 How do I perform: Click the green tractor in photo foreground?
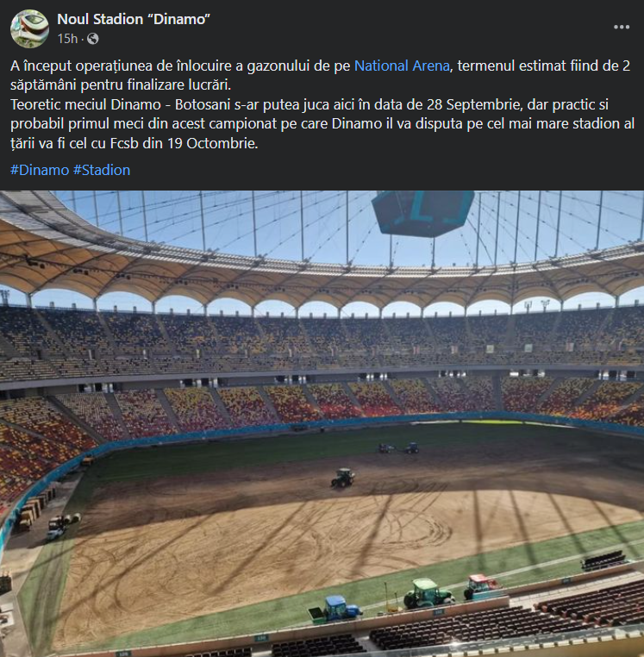click(427, 593)
